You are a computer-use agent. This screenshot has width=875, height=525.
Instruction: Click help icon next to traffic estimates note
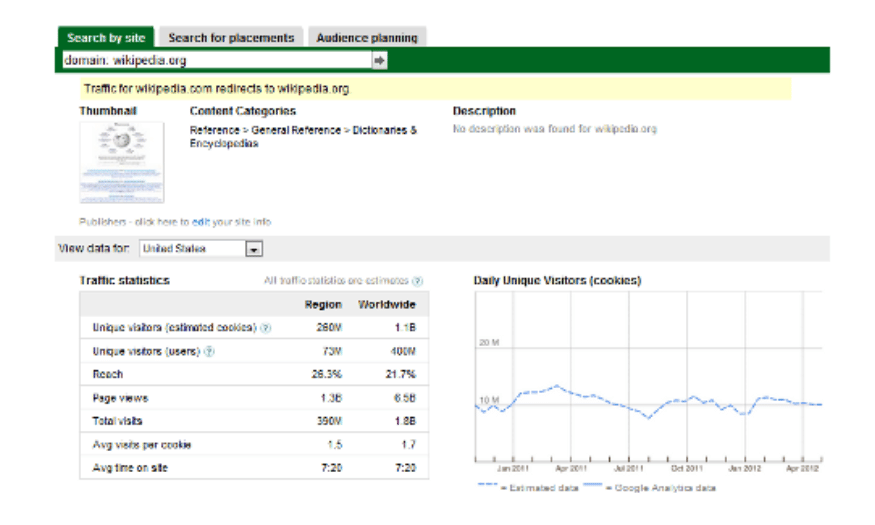click(417, 281)
